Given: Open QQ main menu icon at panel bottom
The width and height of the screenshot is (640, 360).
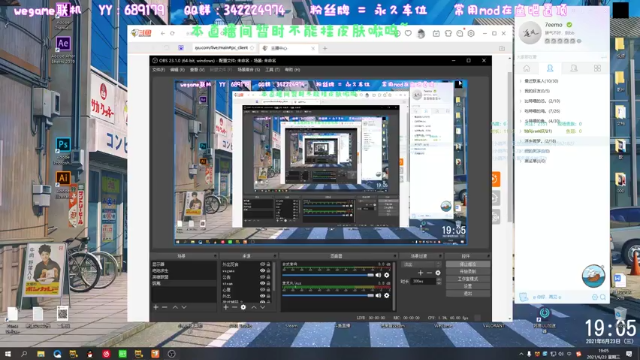Looking at the screenshot, I should pyautogui.click(x=524, y=297).
